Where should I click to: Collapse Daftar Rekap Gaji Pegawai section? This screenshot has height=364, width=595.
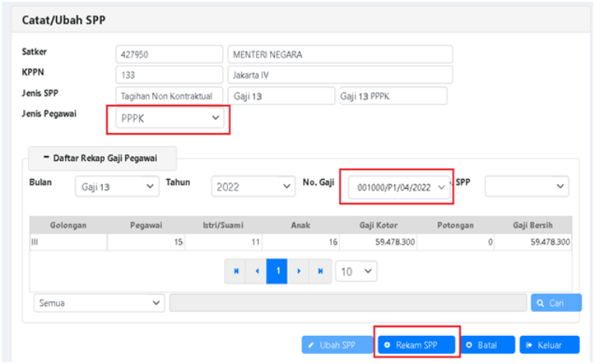pyautogui.click(x=102, y=158)
